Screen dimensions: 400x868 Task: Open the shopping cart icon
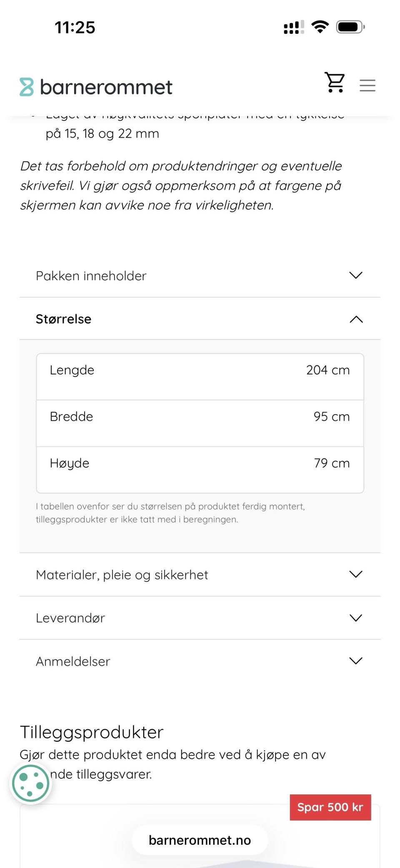click(335, 82)
